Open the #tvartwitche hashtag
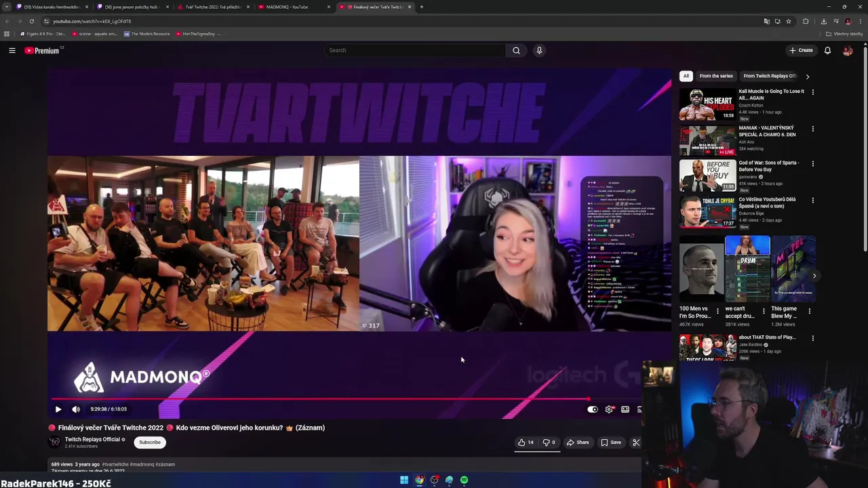Image resolution: width=868 pixels, height=488 pixels. pos(115,464)
